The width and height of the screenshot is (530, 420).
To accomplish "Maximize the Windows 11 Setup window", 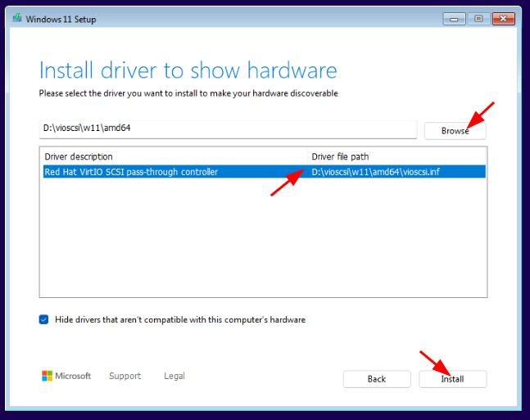I will pos(478,19).
